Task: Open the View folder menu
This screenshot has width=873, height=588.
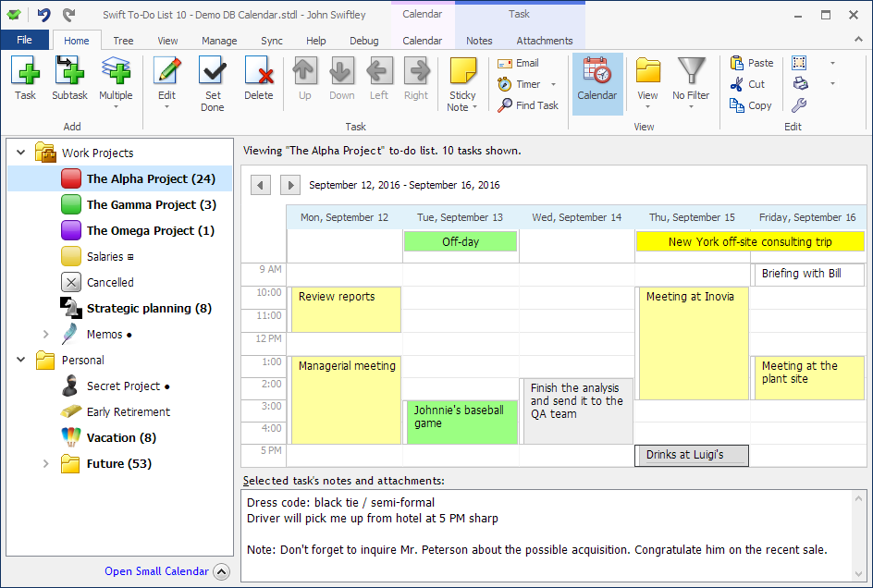Action: tap(647, 81)
